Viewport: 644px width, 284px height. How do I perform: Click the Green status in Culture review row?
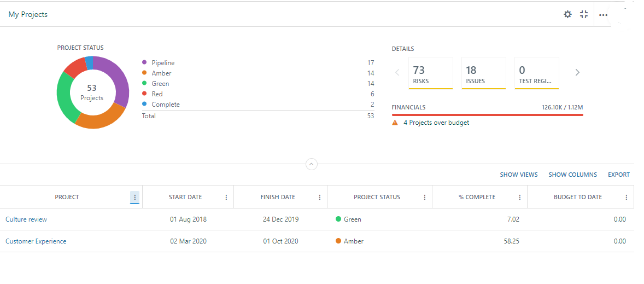pos(348,219)
